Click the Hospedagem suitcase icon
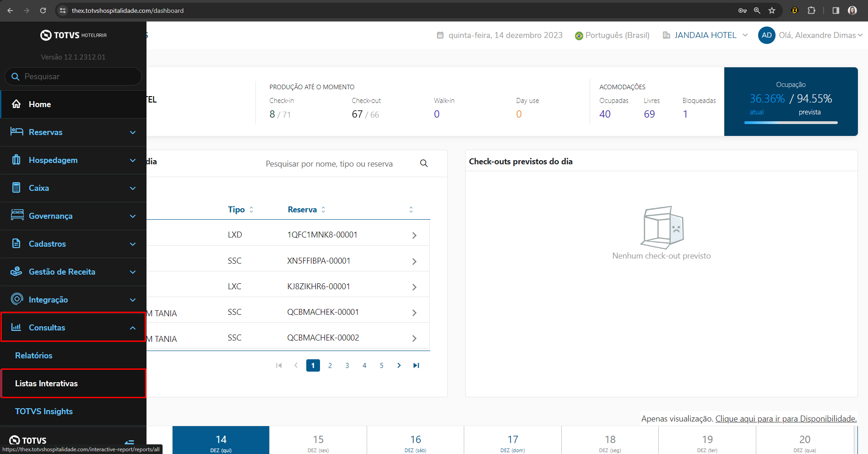 [x=16, y=160]
